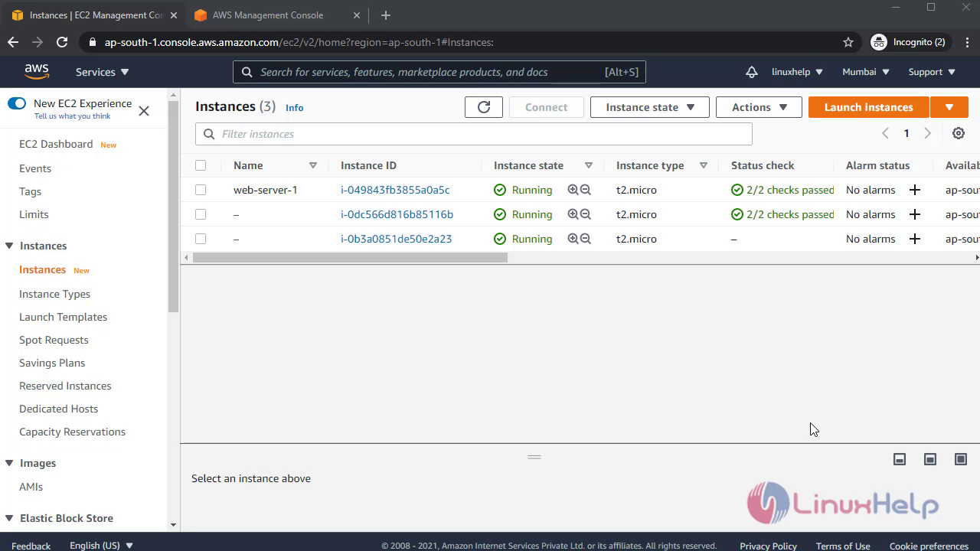
Task: Open browser menu three dots
Action: pyautogui.click(x=966, y=42)
